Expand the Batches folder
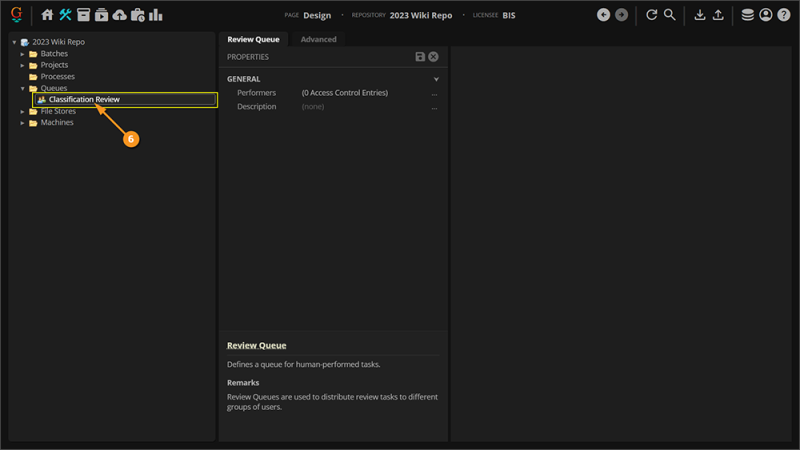This screenshot has width=800, height=450. point(23,54)
